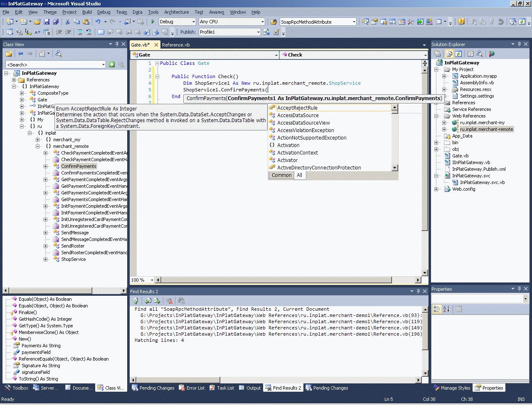Click the Class View Back arrow

click(20, 54)
